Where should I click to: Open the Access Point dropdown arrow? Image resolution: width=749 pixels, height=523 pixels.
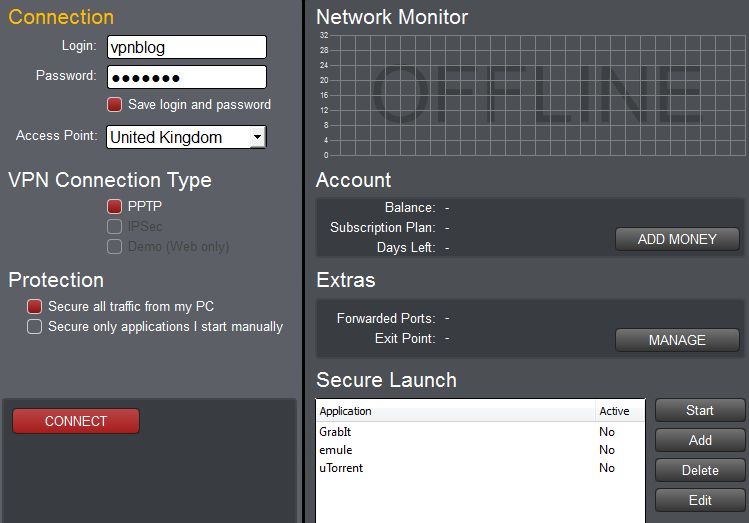pyautogui.click(x=257, y=138)
